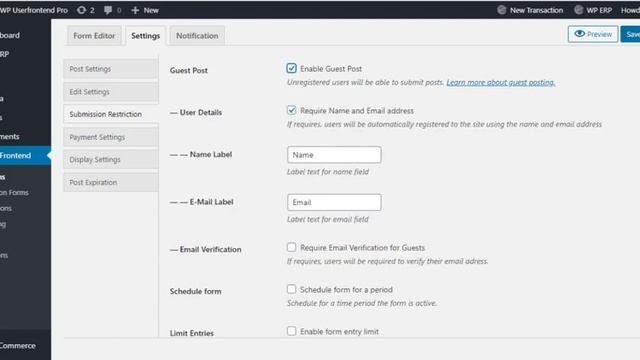640x360 pixels.
Task: Click the Guest Post setting label
Action: point(189,70)
